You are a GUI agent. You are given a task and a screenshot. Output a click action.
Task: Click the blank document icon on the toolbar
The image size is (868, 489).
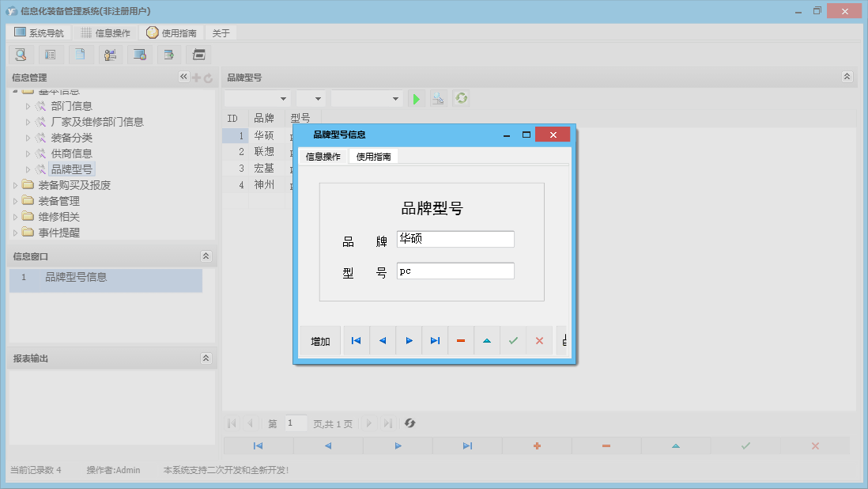80,54
